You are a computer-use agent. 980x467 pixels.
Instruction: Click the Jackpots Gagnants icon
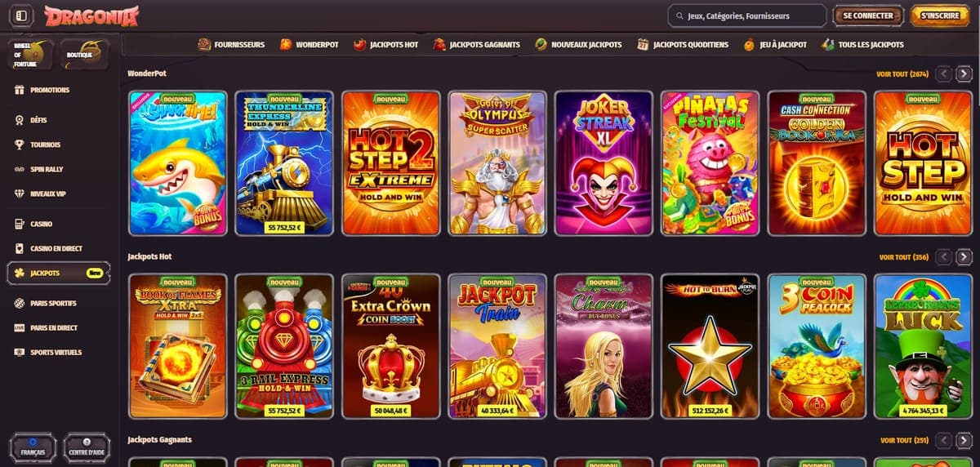(x=439, y=44)
